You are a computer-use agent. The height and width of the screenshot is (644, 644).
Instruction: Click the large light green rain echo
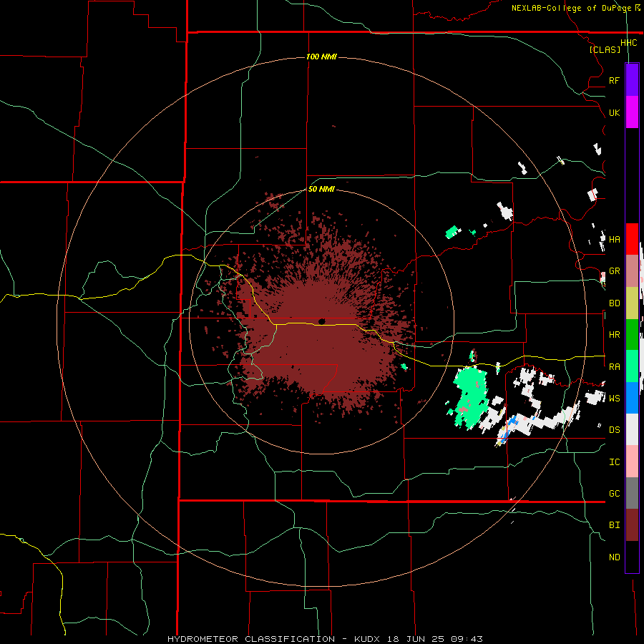471,396
